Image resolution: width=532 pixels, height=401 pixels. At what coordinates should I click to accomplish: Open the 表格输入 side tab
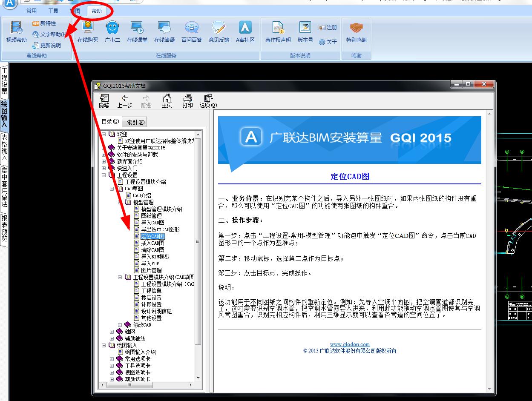click(4, 148)
